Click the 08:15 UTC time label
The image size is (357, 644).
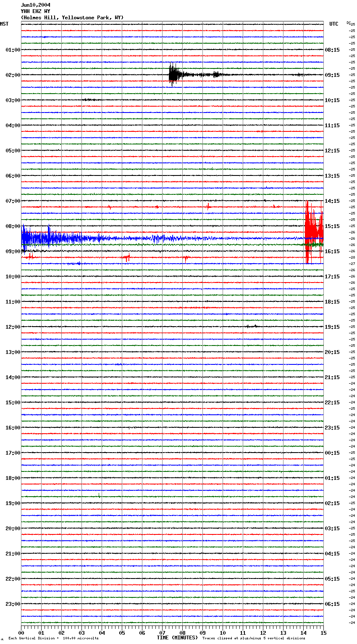(332, 50)
